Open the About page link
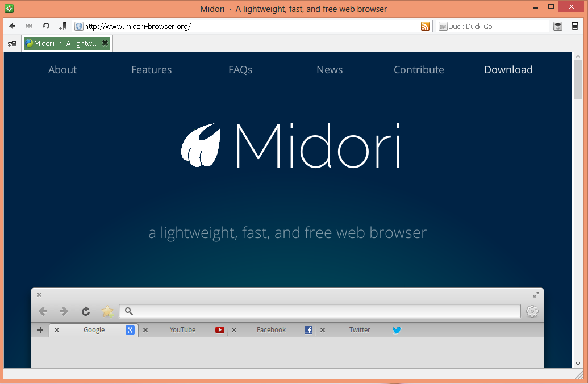 (x=62, y=70)
